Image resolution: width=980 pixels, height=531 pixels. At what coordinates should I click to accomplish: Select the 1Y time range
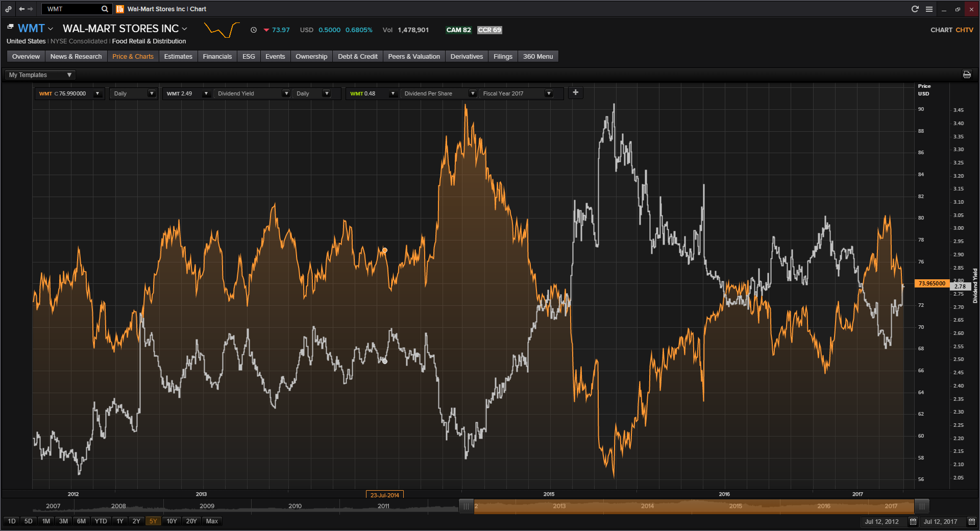coord(120,521)
